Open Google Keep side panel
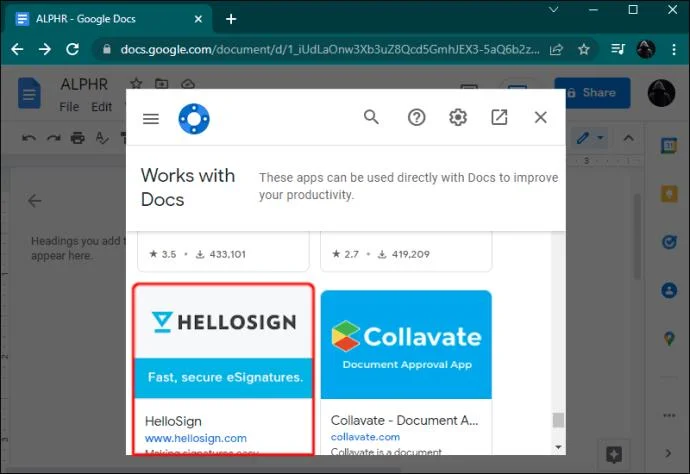The image size is (690, 474). [669, 194]
